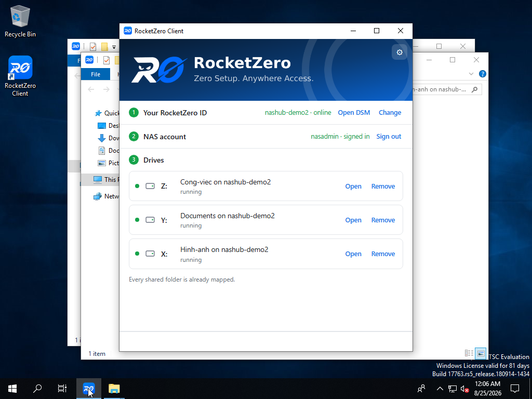Open File tab in Explorer window
The height and width of the screenshot is (399, 532).
tap(96, 74)
